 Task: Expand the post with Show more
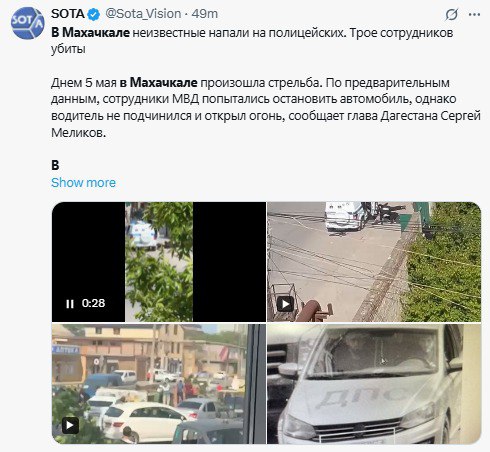[x=83, y=183]
